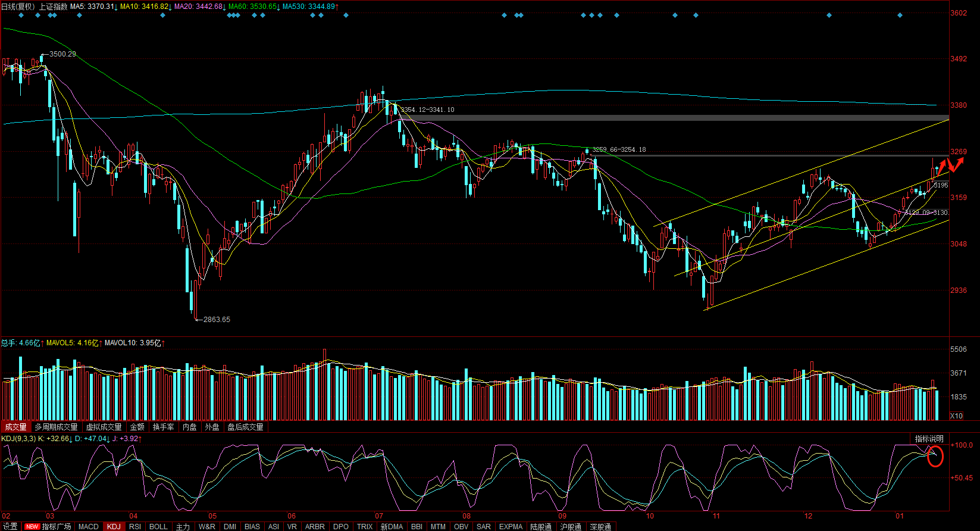The height and width of the screenshot is (531, 980).
Task: Select the BOLL indicator tab
Action: click(158, 527)
